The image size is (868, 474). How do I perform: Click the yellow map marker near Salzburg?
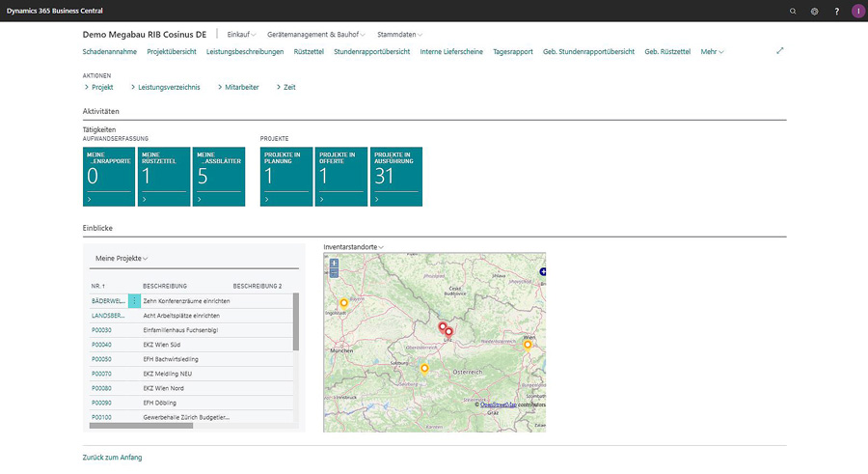(x=424, y=369)
